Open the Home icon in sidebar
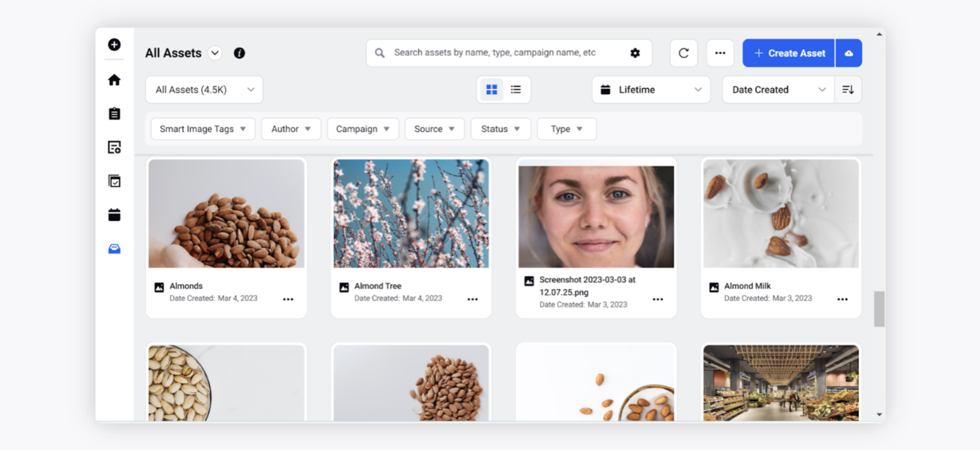The height and width of the screenshot is (450, 980). 114,80
